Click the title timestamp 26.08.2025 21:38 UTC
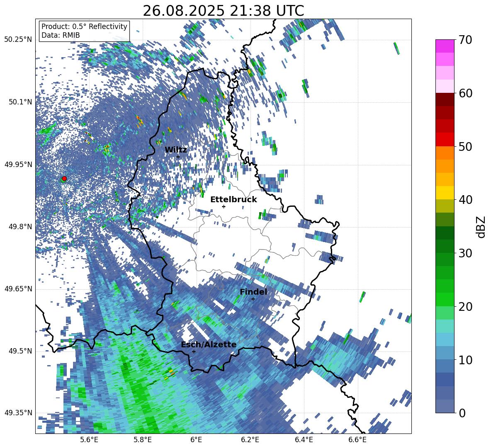The height and width of the screenshot is (448, 491). tap(223, 11)
